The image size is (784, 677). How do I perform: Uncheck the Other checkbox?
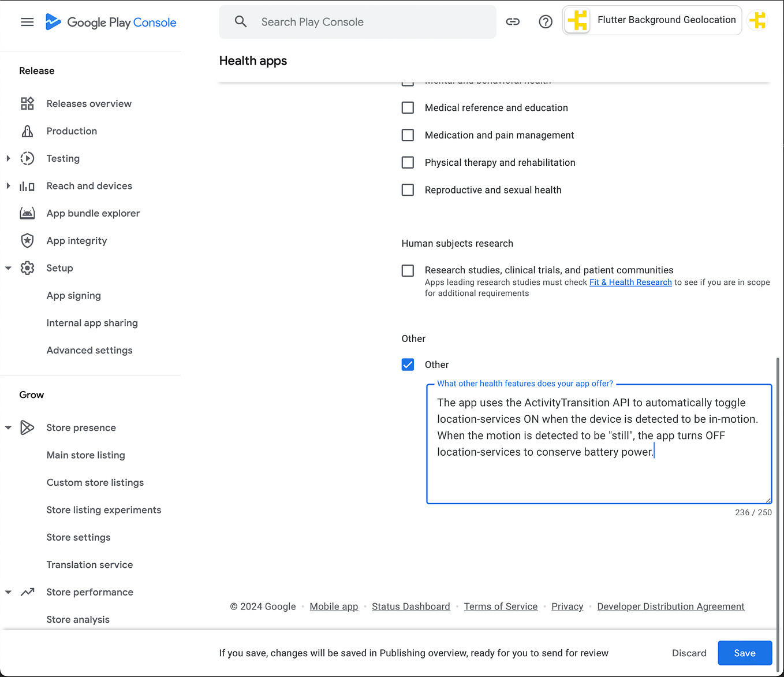tap(408, 364)
